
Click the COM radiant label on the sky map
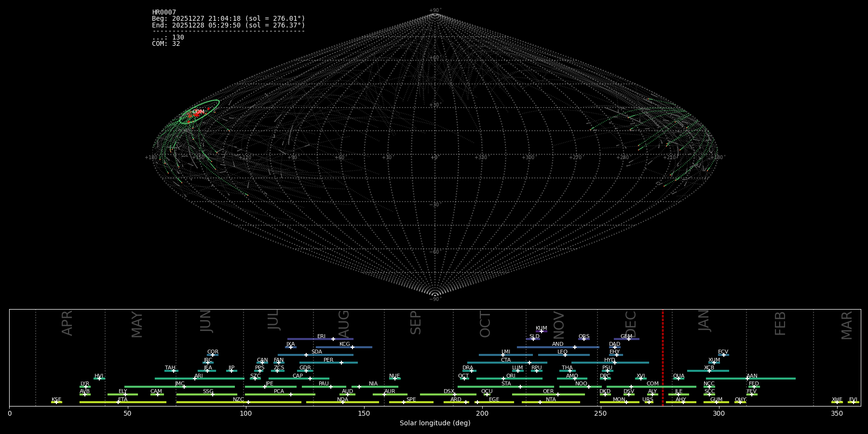pyautogui.click(x=198, y=112)
